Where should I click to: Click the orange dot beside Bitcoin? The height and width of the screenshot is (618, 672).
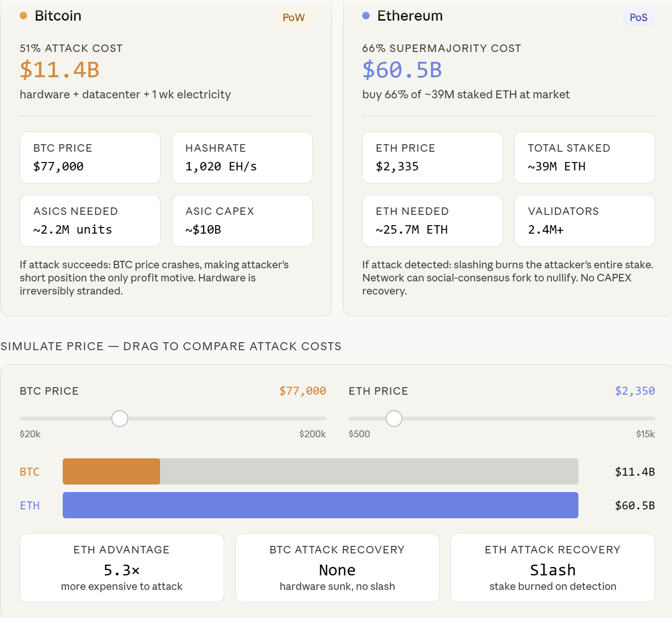click(x=23, y=15)
